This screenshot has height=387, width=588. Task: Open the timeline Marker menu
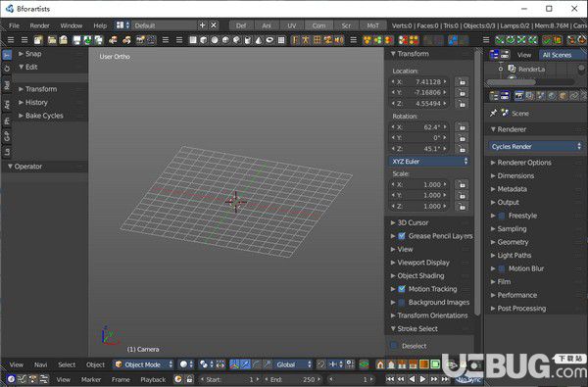(x=91, y=379)
